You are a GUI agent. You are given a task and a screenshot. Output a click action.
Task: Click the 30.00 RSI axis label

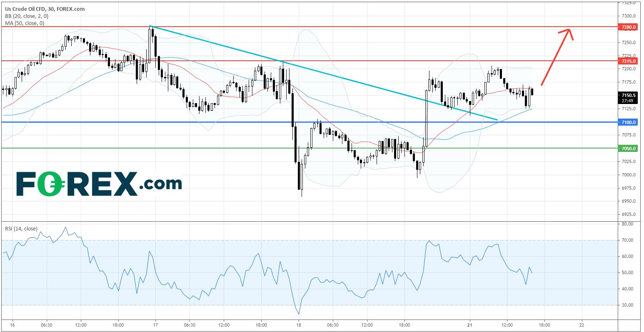pyautogui.click(x=627, y=305)
